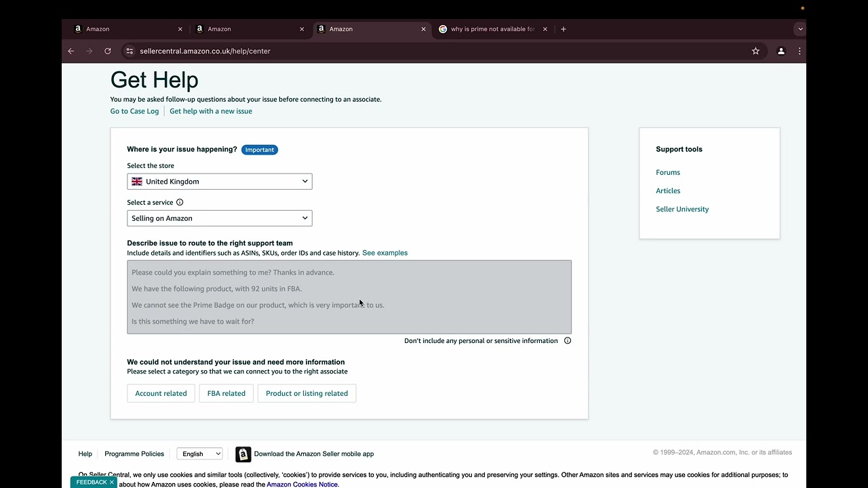Click the info icon next to Select a service
This screenshot has width=868, height=488.
coord(180,202)
